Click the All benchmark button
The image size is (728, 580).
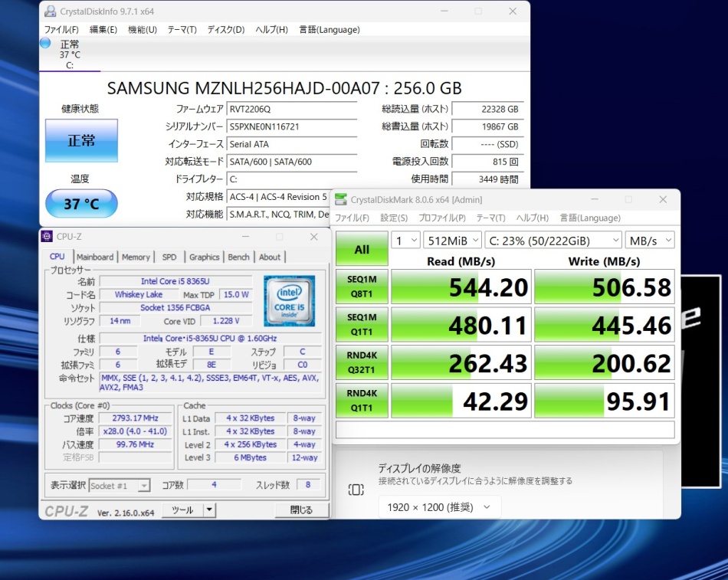(362, 248)
